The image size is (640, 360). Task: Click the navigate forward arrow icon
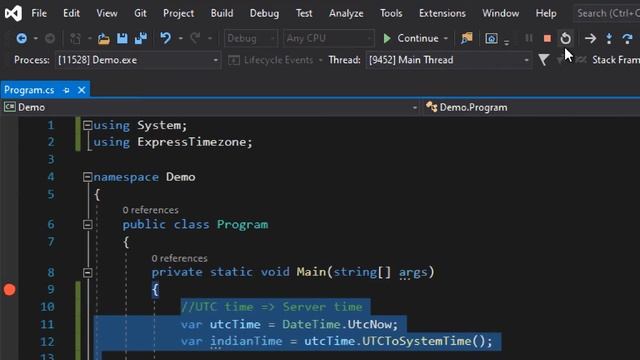[50, 38]
